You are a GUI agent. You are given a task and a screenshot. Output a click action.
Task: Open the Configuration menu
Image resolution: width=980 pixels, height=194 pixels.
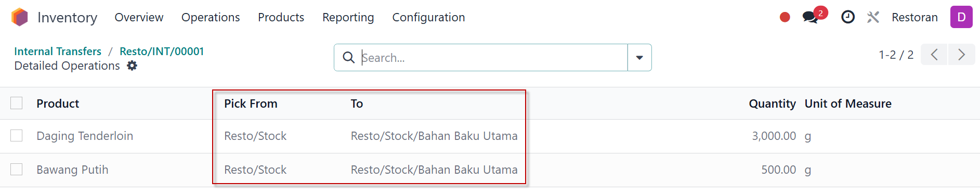tap(428, 17)
